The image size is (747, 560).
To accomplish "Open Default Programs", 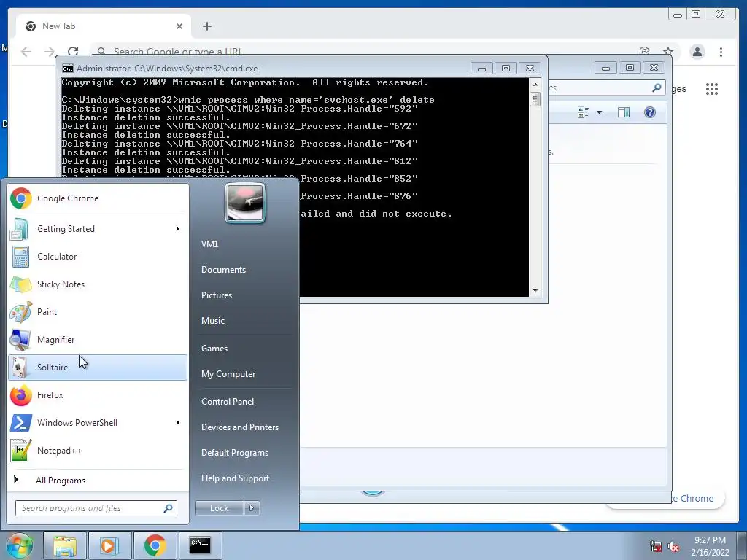I will tap(234, 452).
